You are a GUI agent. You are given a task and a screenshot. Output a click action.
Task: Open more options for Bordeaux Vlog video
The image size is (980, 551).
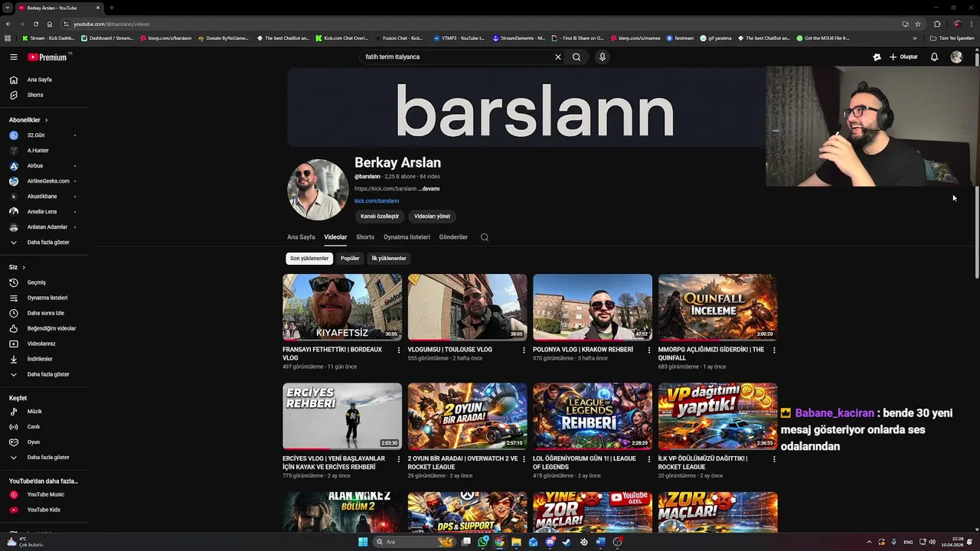coord(398,350)
